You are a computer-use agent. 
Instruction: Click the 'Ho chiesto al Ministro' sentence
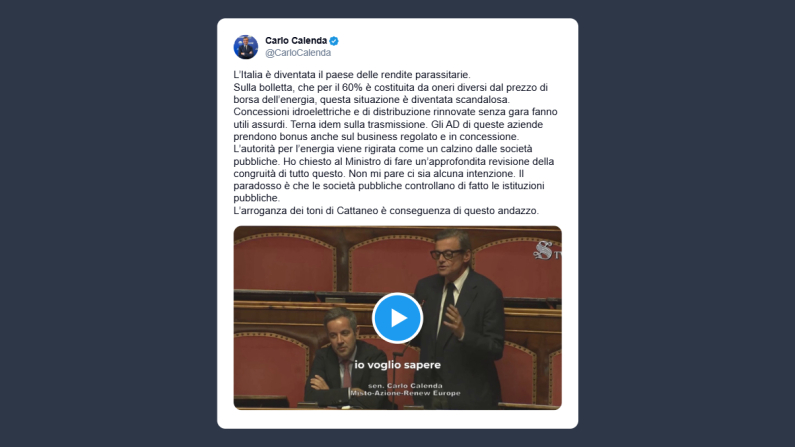click(x=393, y=168)
